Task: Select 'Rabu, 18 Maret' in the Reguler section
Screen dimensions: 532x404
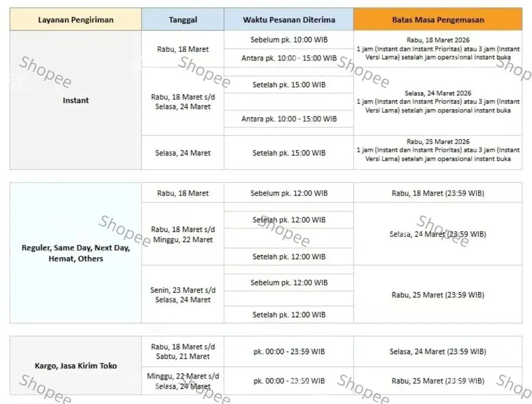Action: pyautogui.click(x=183, y=193)
